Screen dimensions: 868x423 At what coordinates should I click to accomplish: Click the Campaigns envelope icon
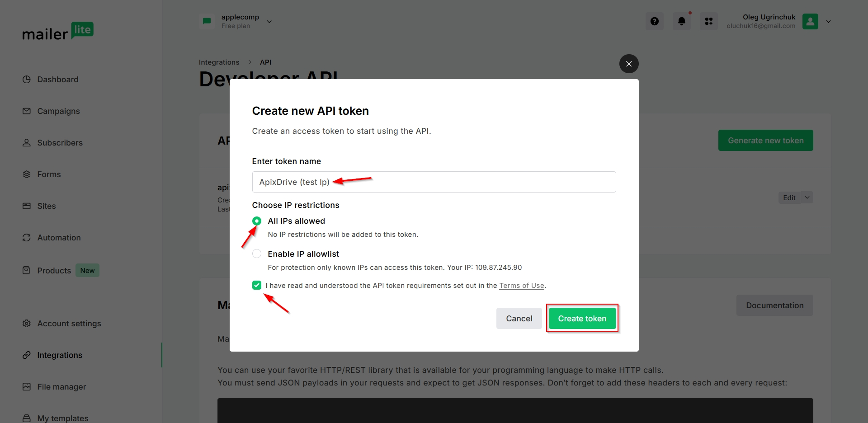click(27, 111)
